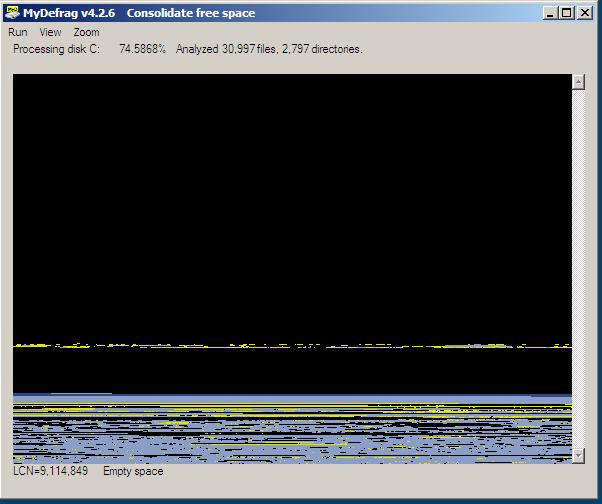602x504 pixels.
Task: Open the Zoom menu
Action: 86,32
